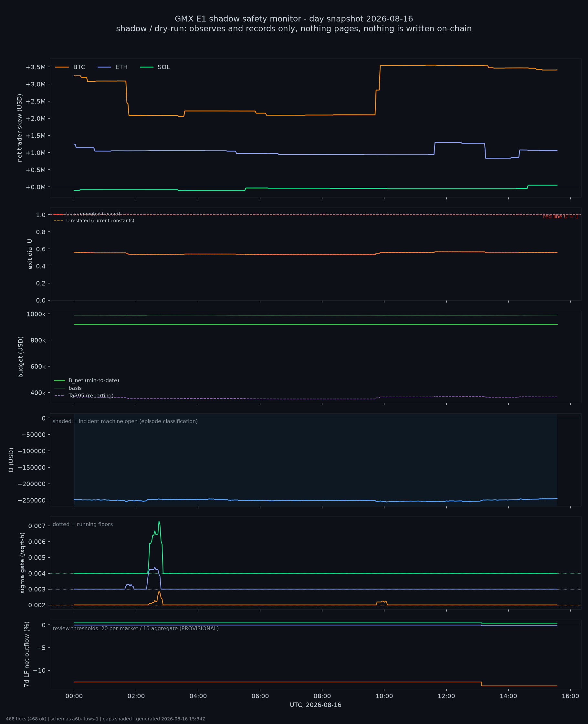Click the 1000k budget axis tick
The height and width of the screenshot is (724, 588).
click(36, 314)
